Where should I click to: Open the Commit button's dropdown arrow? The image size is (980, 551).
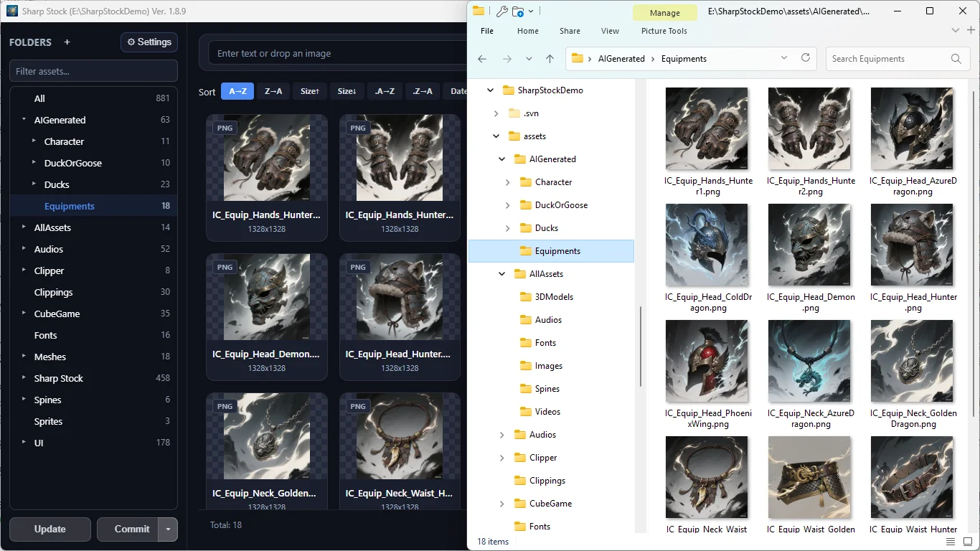click(x=169, y=529)
